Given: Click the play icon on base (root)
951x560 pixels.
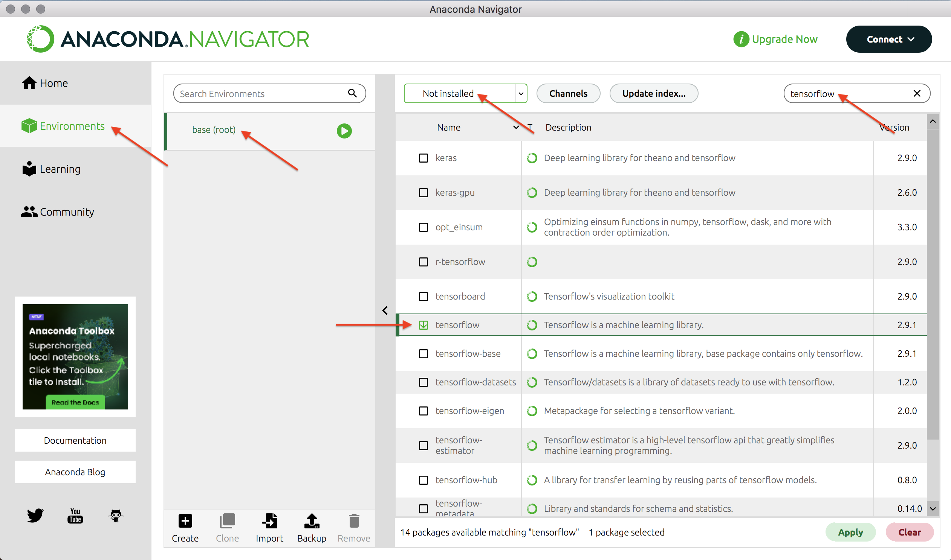Looking at the screenshot, I should [x=344, y=131].
